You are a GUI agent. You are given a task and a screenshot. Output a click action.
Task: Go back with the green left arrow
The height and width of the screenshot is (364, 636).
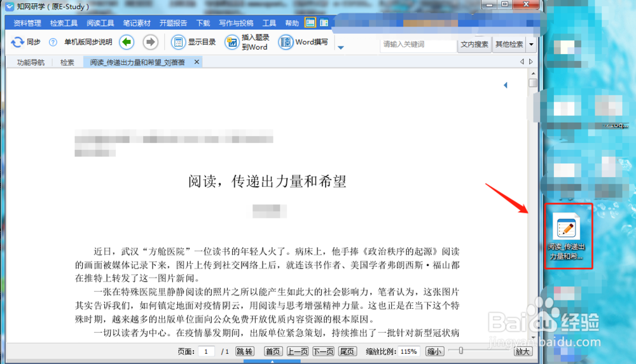(x=127, y=42)
